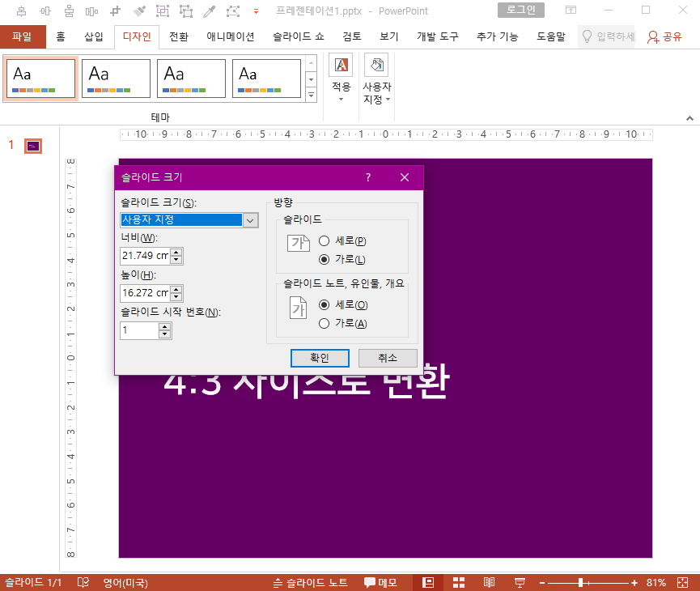The width and height of the screenshot is (700, 591).
Task: Click the Group objects icon
Action: [x=163, y=11]
